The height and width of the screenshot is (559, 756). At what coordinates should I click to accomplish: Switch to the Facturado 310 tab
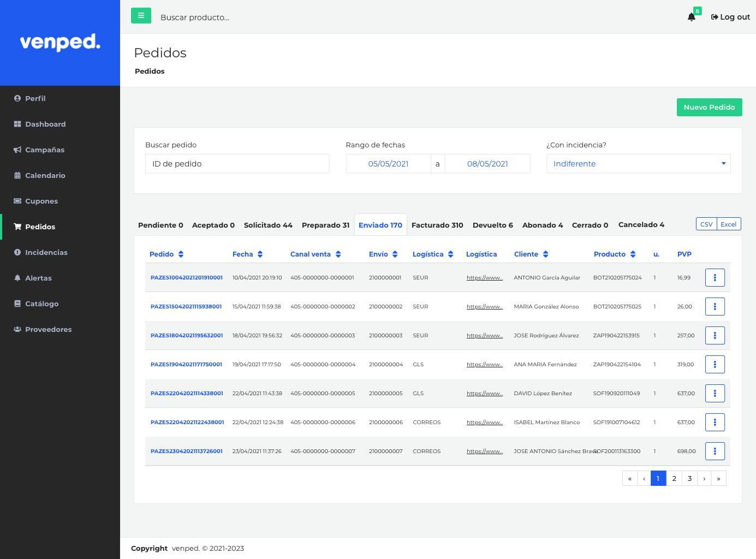point(437,225)
